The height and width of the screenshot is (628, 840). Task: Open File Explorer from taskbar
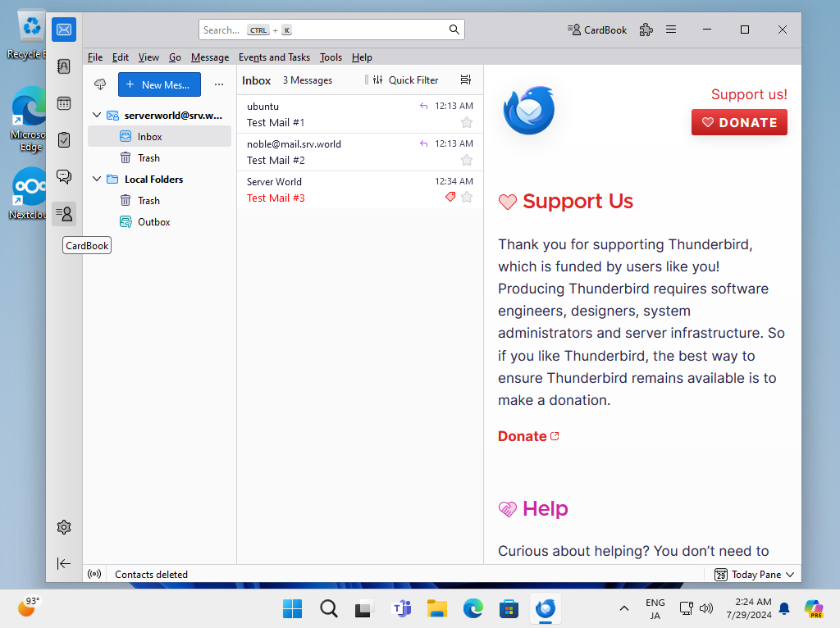tap(437, 608)
